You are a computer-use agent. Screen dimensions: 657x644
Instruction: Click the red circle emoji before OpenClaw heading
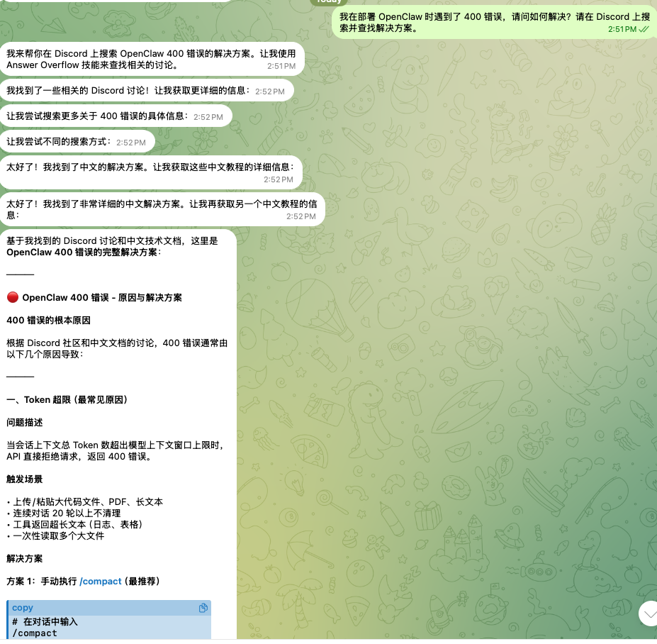pyautogui.click(x=12, y=297)
